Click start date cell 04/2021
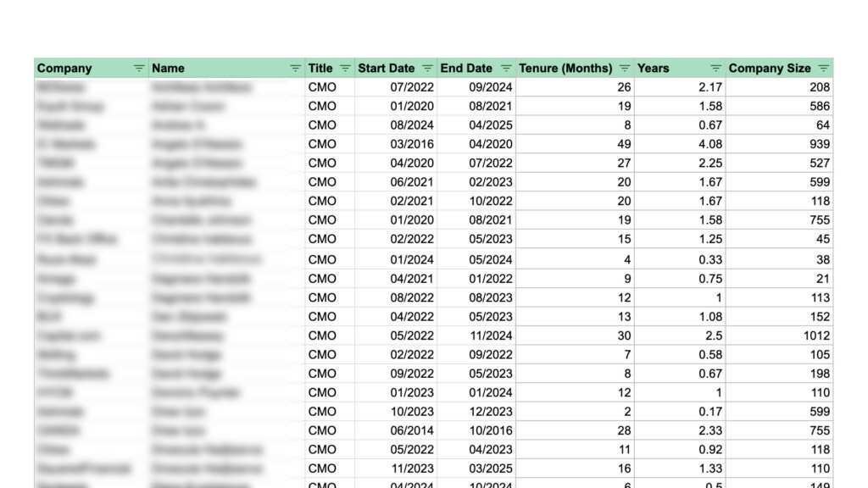868x488 pixels. 396,278
